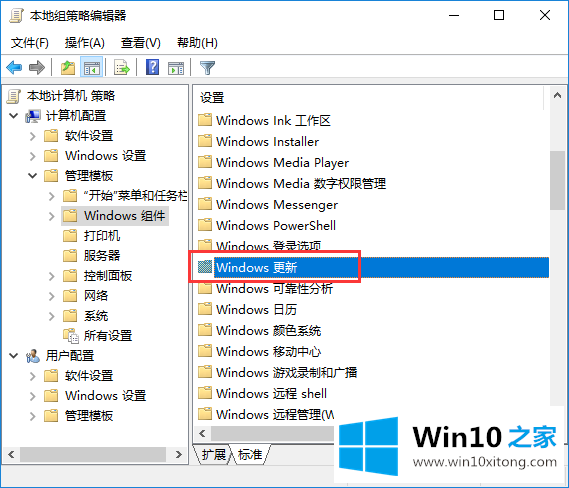Click the Forward arrow toolbar icon
The height and width of the screenshot is (488, 569).
pos(37,67)
